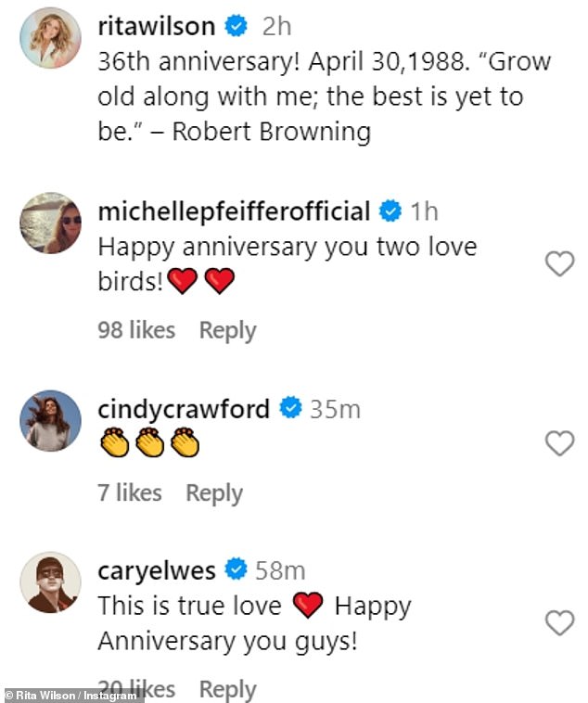Like michellepfeifferofficial's comment with the heart
Screen dimensions: 588x703
pyautogui.click(x=559, y=264)
